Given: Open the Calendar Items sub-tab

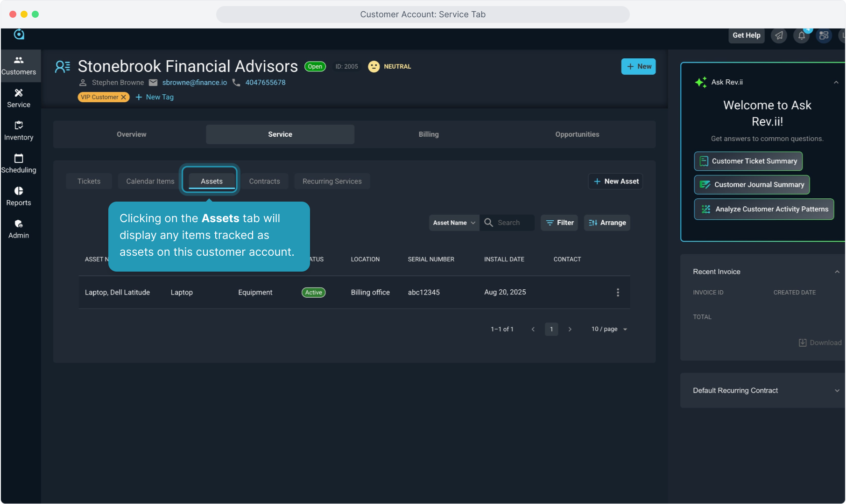Looking at the screenshot, I should coord(150,181).
